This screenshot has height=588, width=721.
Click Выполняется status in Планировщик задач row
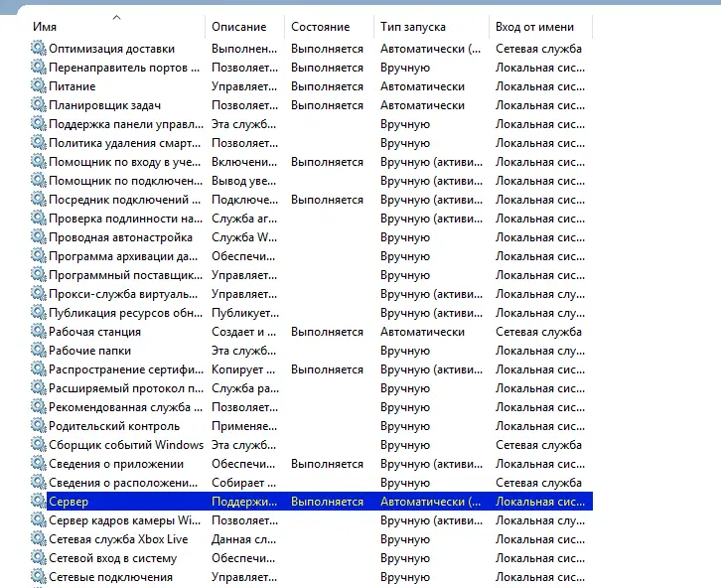327,105
